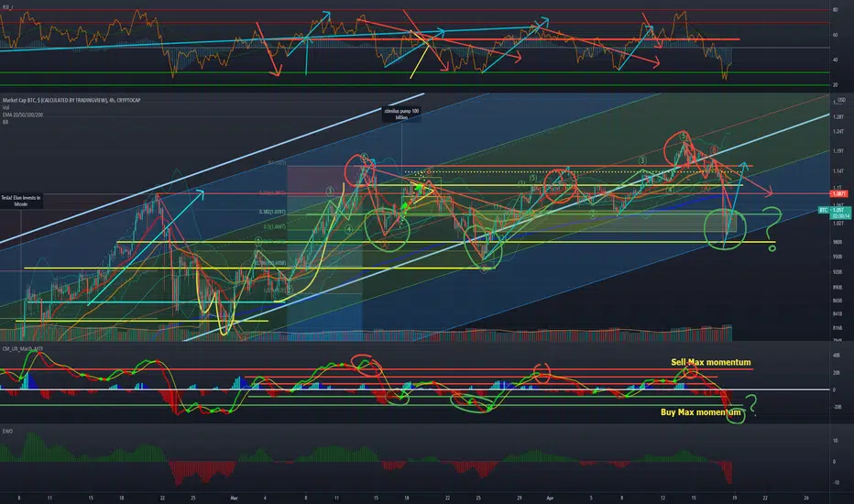Image resolution: width=854 pixels, height=504 pixels.
Task: Click the 950B price axis label
Action: tap(838, 257)
